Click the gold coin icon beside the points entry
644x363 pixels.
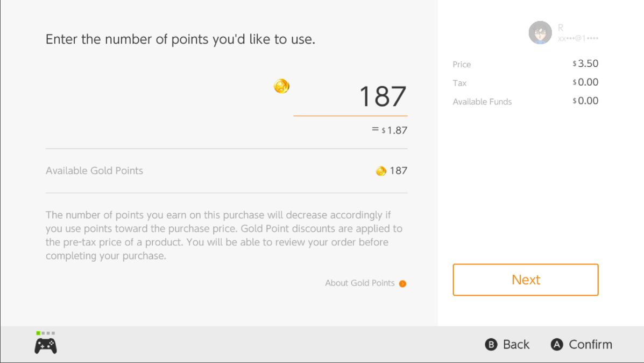point(281,86)
